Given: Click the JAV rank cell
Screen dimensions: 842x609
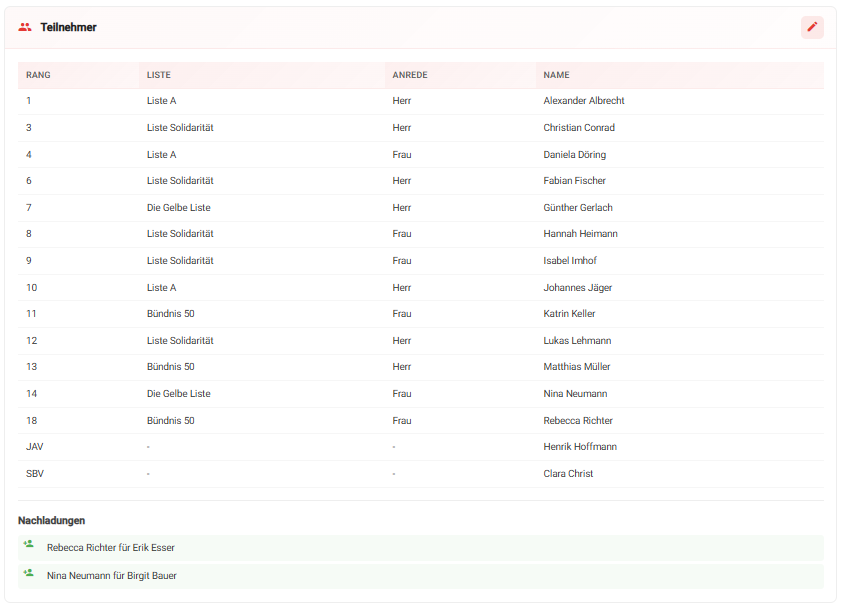Looking at the screenshot, I should coord(34,447).
